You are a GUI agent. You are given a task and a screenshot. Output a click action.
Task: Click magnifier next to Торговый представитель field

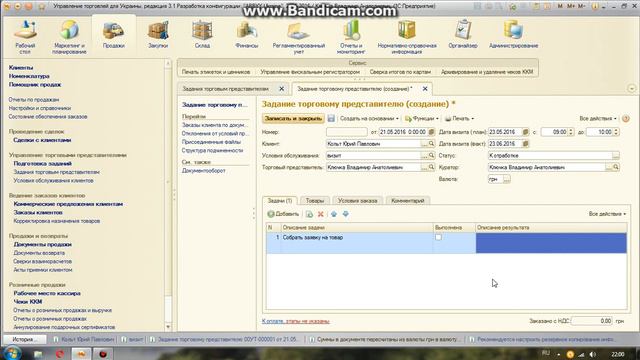click(431, 167)
